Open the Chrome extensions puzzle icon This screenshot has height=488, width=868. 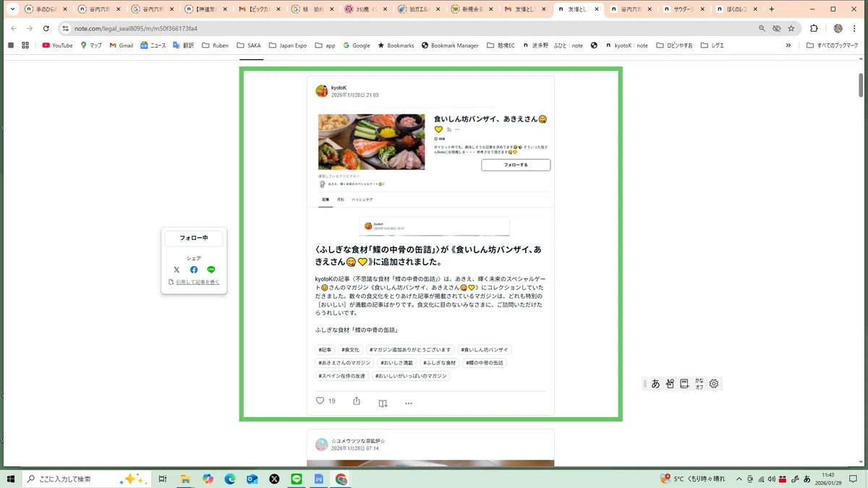pyautogui.click(x=814, y=28)
